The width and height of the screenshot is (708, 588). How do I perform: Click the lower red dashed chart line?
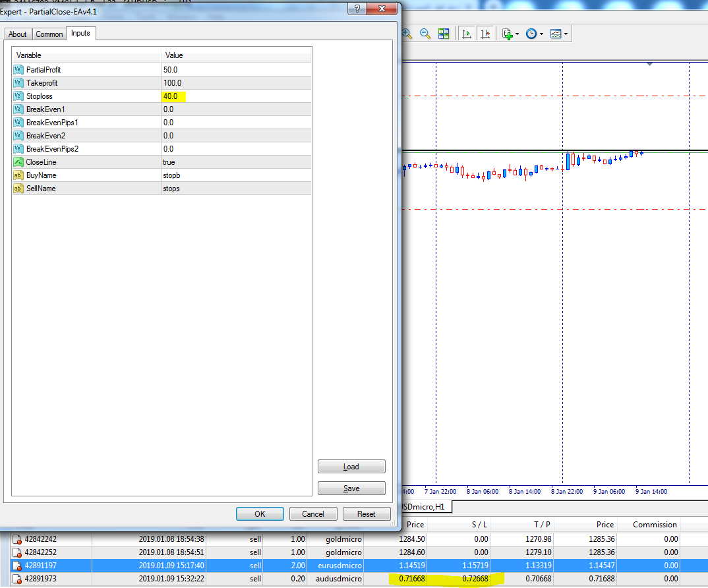554,209
